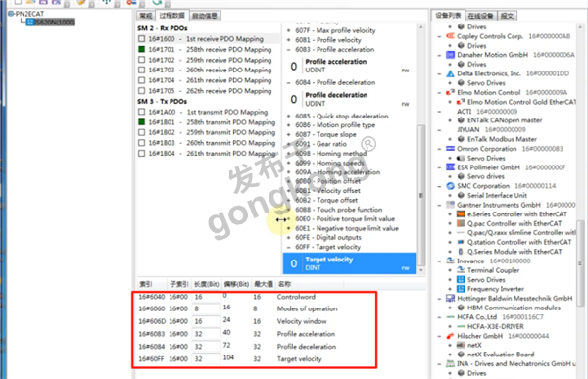Click the ESR Pollmeier GmbH vendor icon
The image size is (588, 379).
tap(450, 167)
